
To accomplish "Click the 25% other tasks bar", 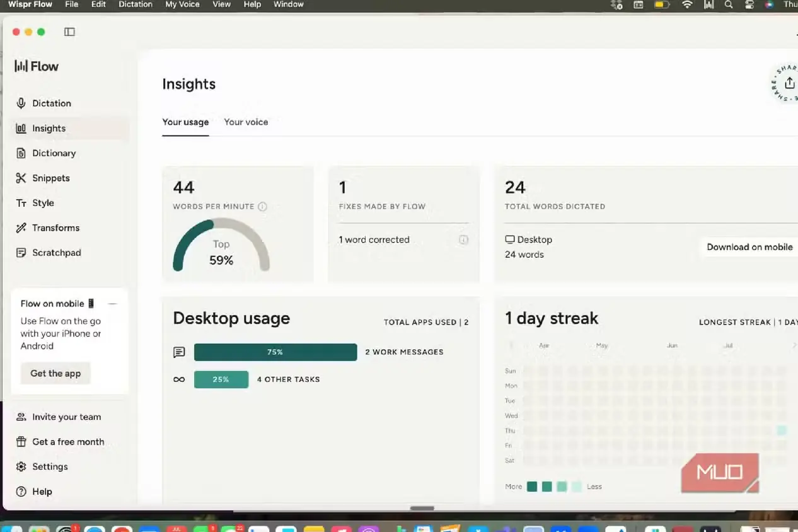I will coord(221,379).
